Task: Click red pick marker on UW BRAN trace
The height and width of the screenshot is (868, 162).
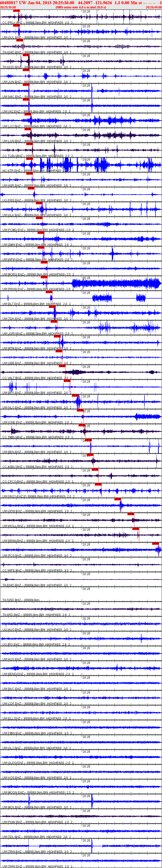Action: tap(136, 529)
